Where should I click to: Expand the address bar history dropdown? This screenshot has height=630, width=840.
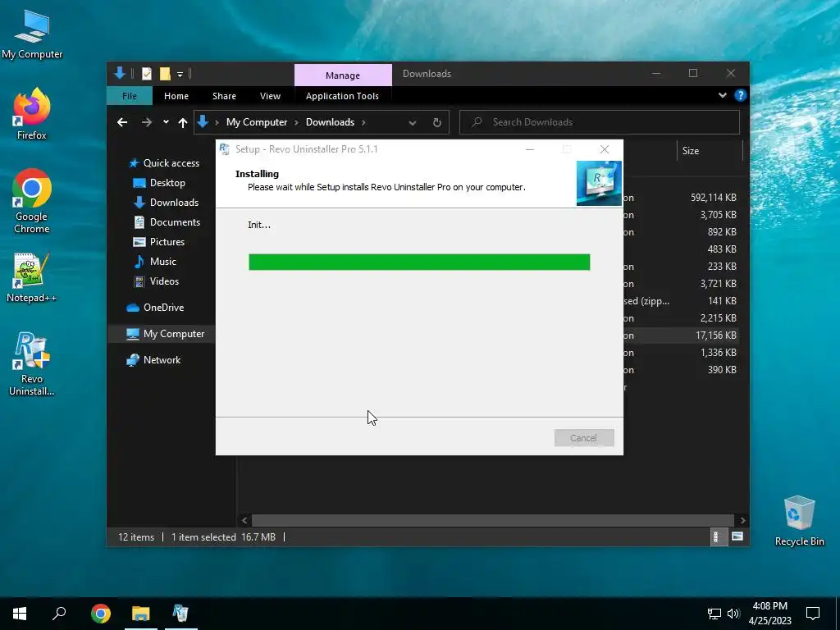point(413,123)
